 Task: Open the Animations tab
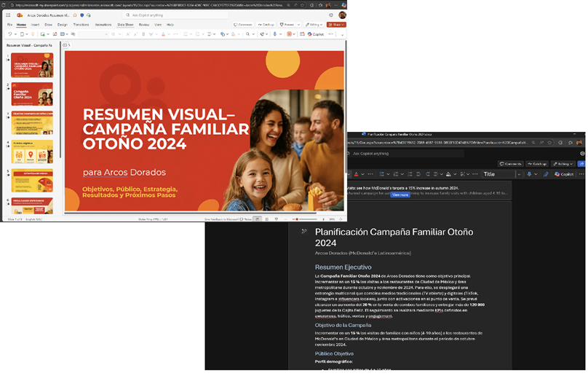103,25
